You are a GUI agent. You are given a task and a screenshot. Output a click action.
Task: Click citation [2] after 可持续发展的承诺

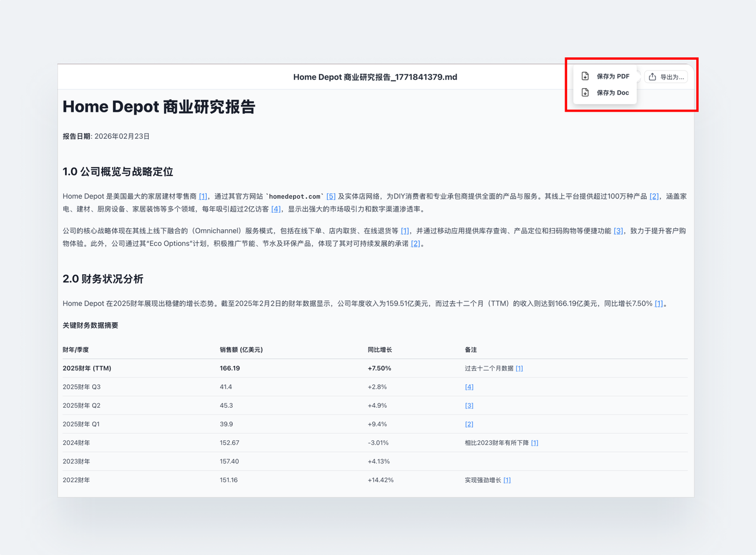415,244
